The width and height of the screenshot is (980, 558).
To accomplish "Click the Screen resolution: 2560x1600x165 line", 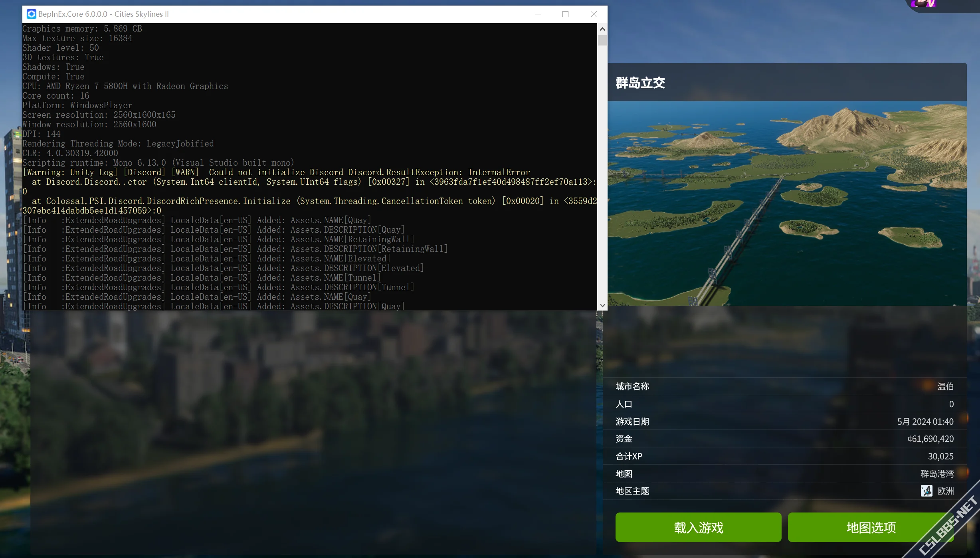I will pyautogui.click(x=99, y=115).
